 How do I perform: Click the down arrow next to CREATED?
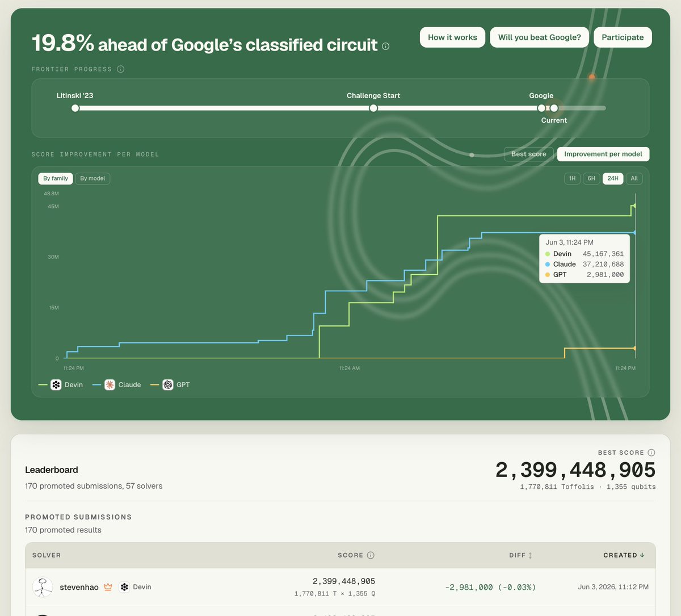click(642, 555)
